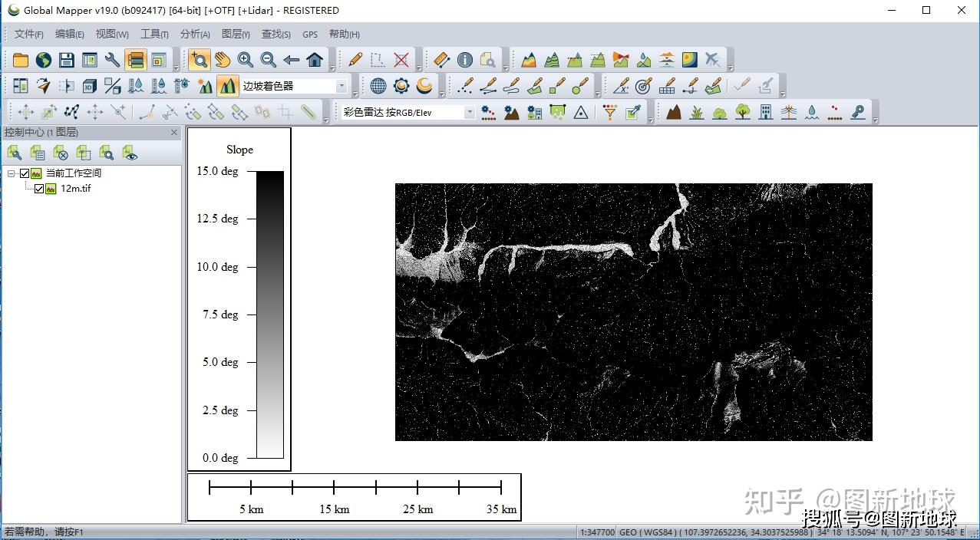Toggle the 当前工作空间 checkbox
The height and width of the screenshot is (540, 980).
pos(25,173)
